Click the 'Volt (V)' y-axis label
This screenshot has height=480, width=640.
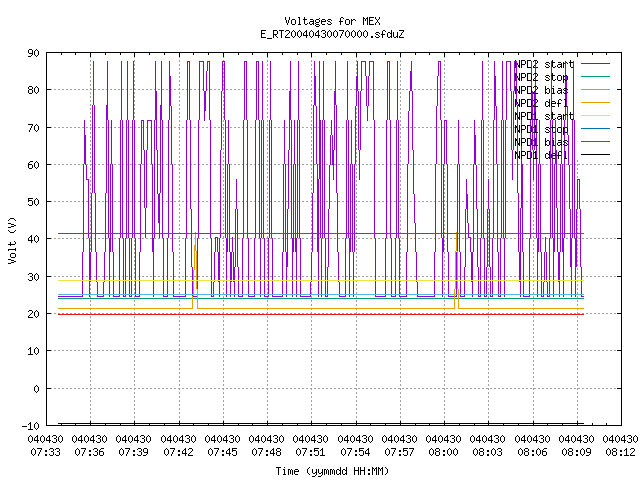click(x=12, y=240)
